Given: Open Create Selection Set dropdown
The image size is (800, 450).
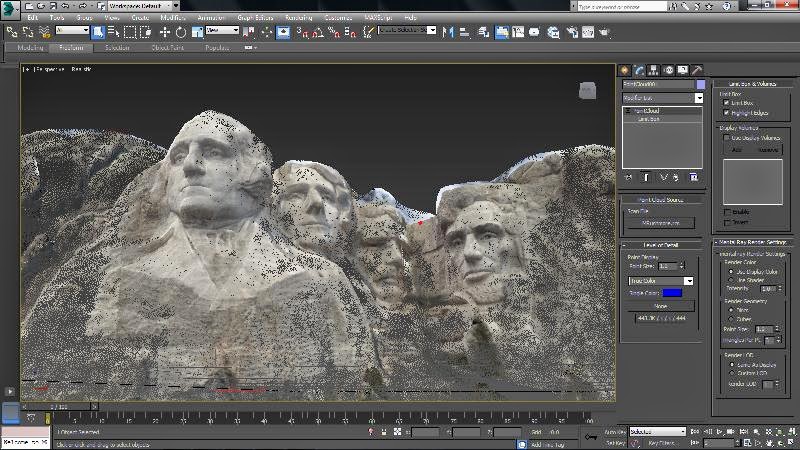Looking at the screenshot, I should pyautogui.click(x=407, y=30).
